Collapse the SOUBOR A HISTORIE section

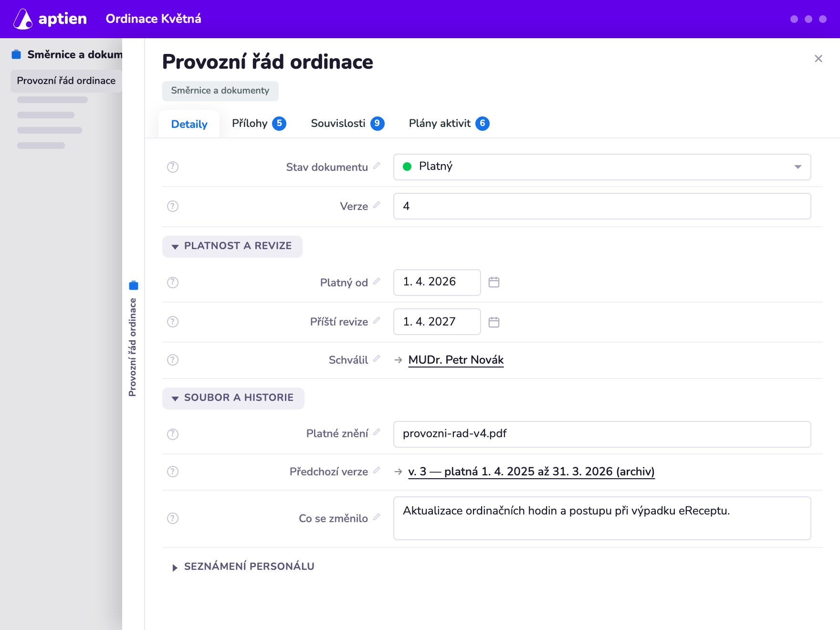click(233, 398)
